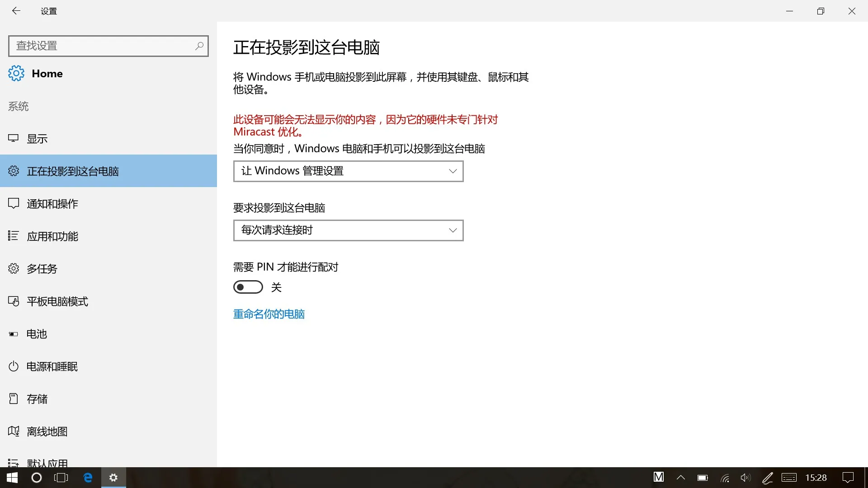Select 显示 in the sidebar
The image size is (868, 488).
point(108,138)
